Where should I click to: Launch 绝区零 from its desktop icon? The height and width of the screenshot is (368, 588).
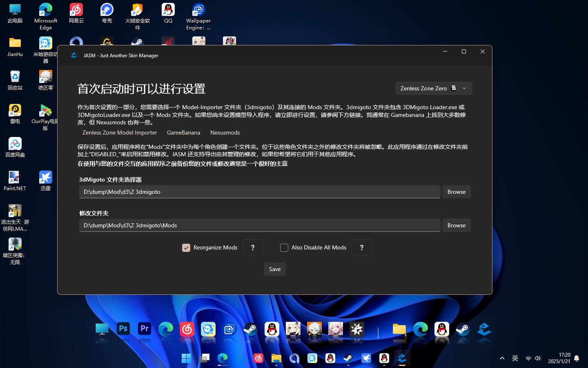point(45,77)
